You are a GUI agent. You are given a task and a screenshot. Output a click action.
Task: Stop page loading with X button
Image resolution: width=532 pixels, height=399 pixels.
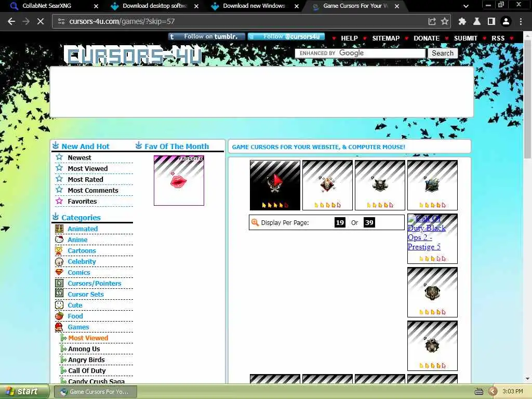pyautogui.click(x=41, y=21)
